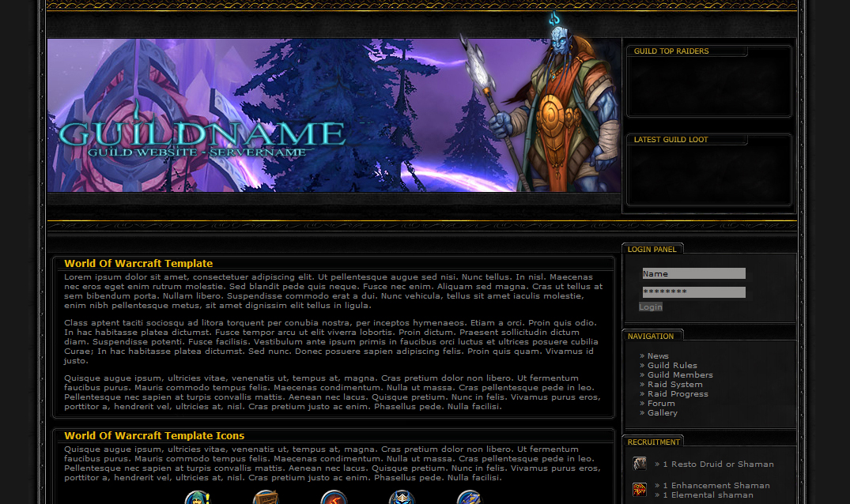Click the World Of Warcraft Template heading

(x=138, y=264)
